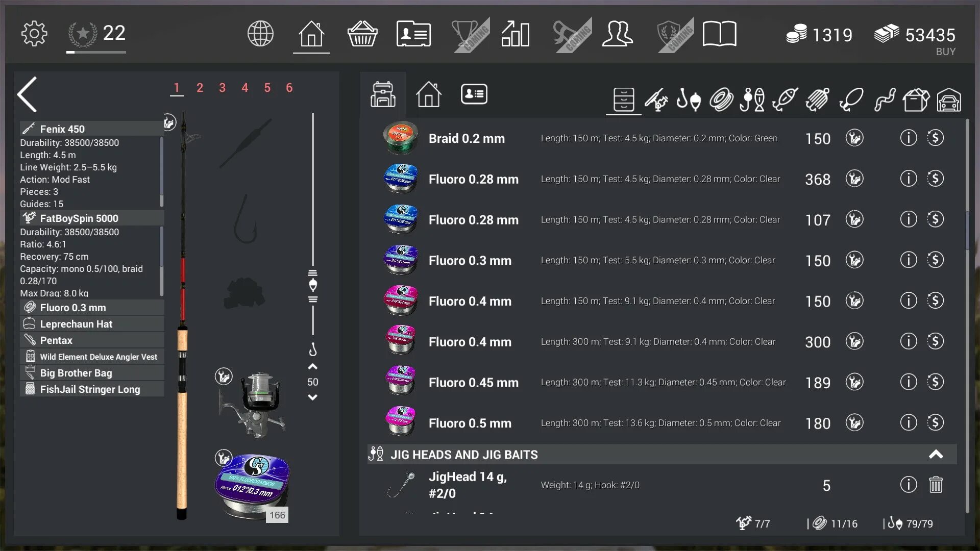Click dropdown arrow on Fluoro 0.4 mm 300m
The image size is (980, 551).
click(x=854, y=341)
